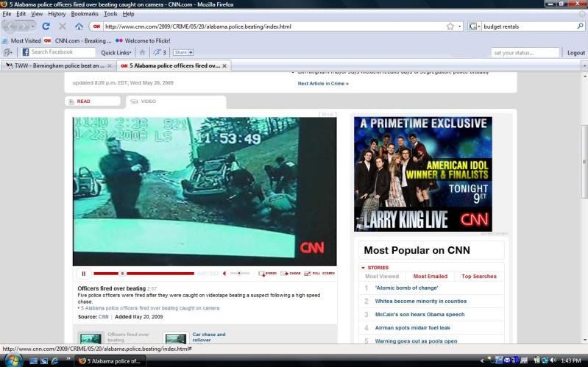View Facebook pokes icon showing 3
This screenshot has width=588, height=367.
(160, 52)
